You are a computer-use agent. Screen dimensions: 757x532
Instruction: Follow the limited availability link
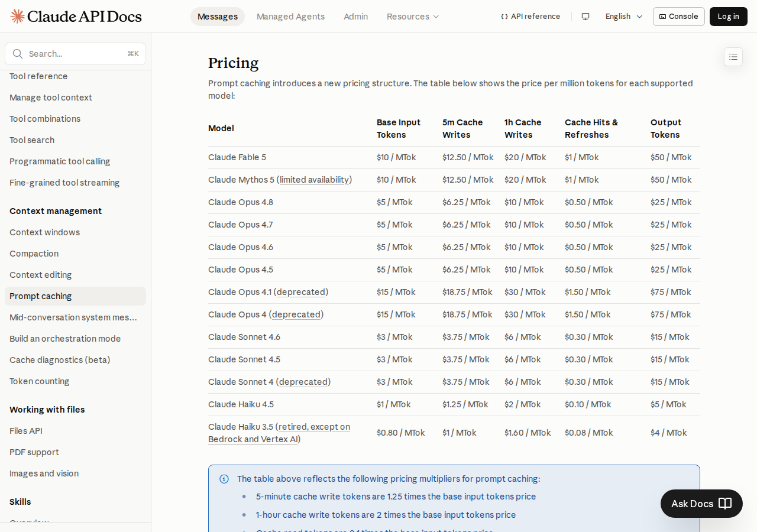[x=314, y=180]
